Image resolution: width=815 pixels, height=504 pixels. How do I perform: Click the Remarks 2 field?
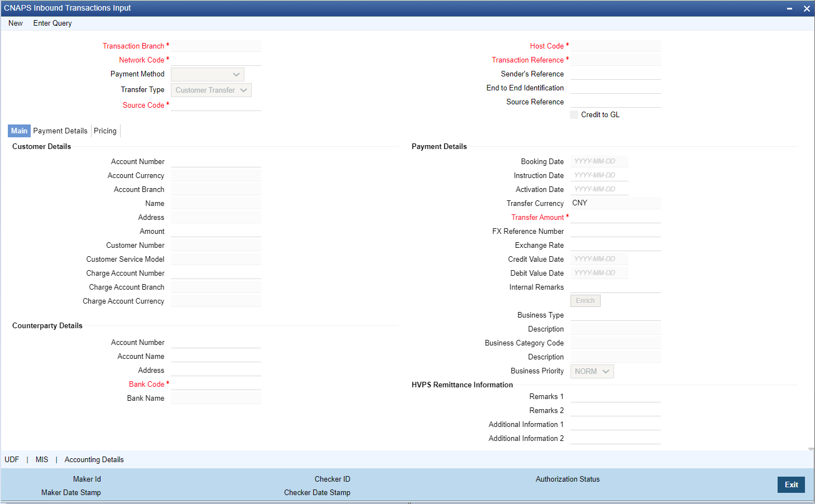click(616, 410)
